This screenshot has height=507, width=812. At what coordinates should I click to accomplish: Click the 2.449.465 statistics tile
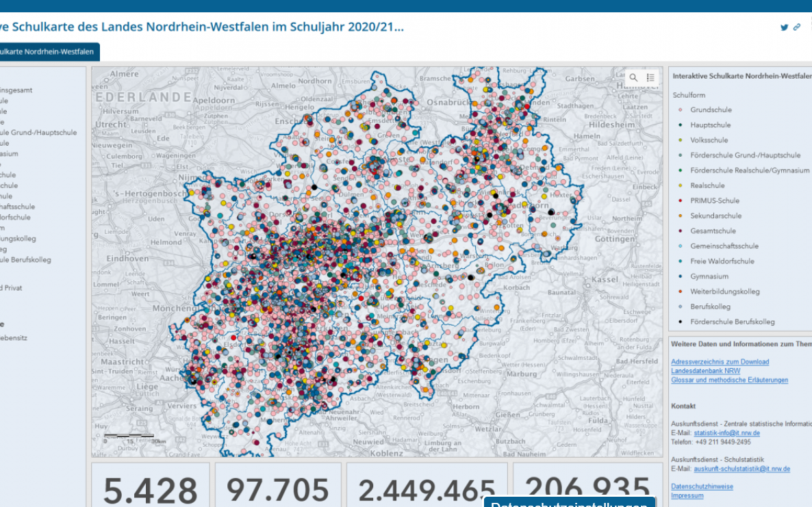(427, 486)
